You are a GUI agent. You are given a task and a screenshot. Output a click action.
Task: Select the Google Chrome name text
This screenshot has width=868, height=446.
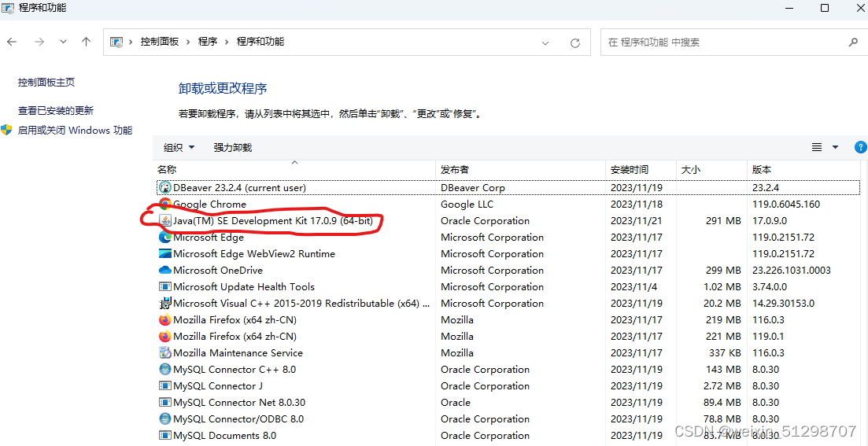tap(209, 205)
